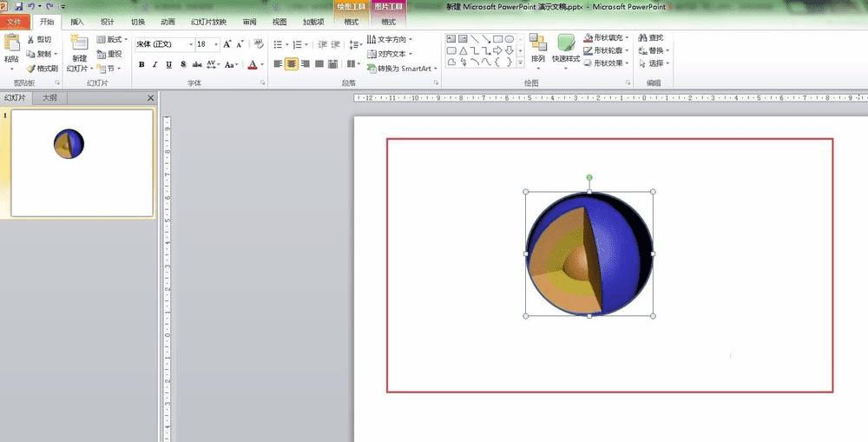Open the font size dropdown showing 18
Image resolution: width=868 pixels, height=442 pixels.
[207, 43]
